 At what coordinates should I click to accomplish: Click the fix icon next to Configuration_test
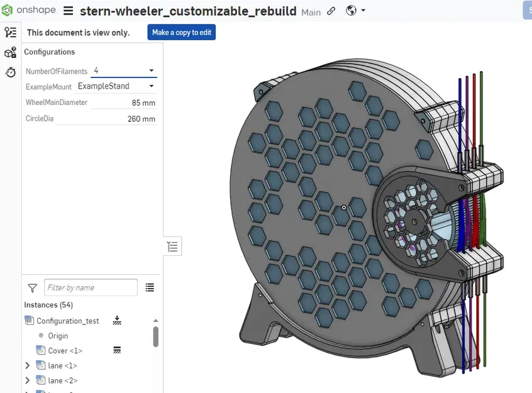(117, 320)
